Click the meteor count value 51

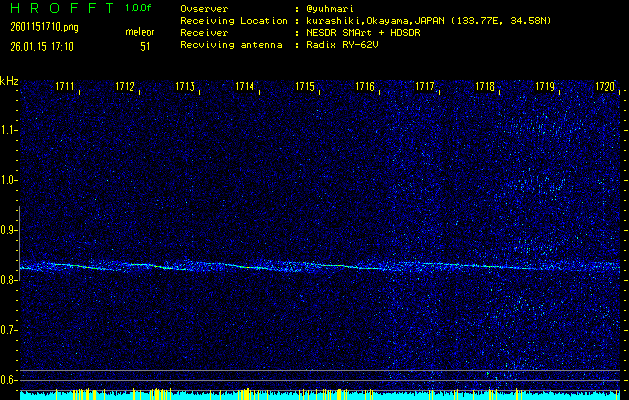click(x=145, y=45)
